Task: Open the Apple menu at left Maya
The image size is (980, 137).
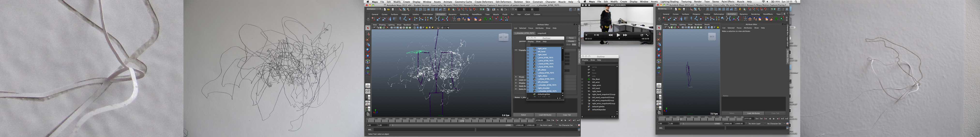Action: point(368,1)
